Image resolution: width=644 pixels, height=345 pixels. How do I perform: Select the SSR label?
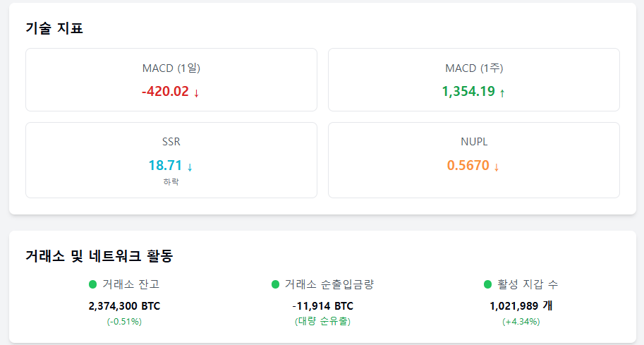171,142
